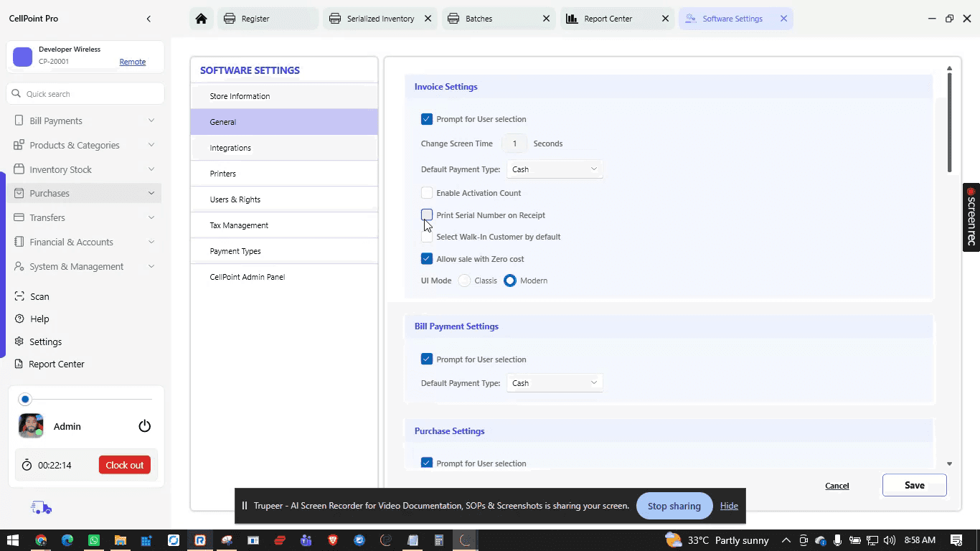The height and width of the screenshot is (551, 980).
Task: Expand the Purchases chevron
Action: (151, 193)
